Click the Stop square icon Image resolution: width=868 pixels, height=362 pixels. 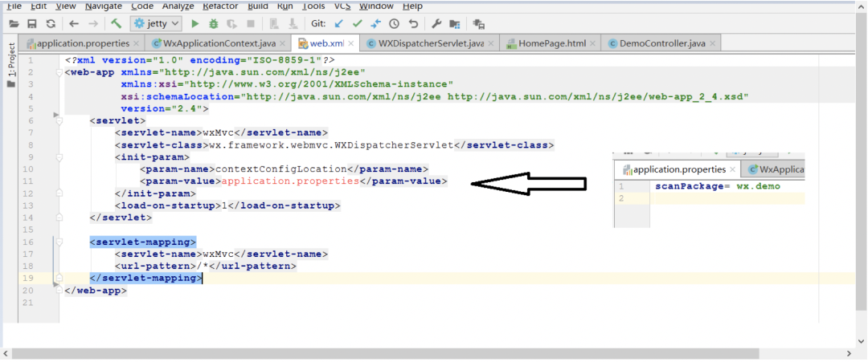pos(251,24)
